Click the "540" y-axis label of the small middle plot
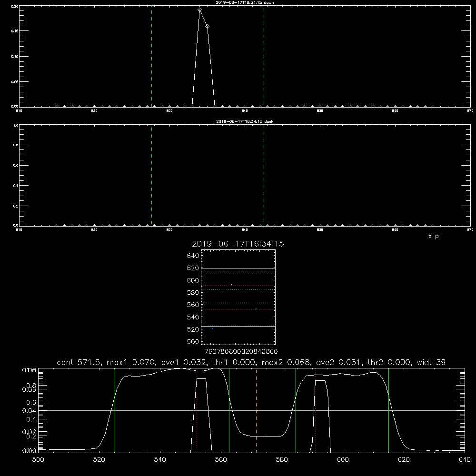 point(193,317)
